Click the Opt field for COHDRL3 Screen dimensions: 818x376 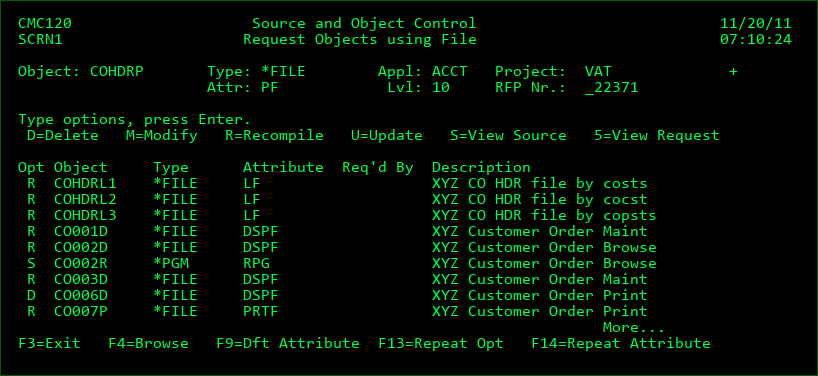[31, 215]
